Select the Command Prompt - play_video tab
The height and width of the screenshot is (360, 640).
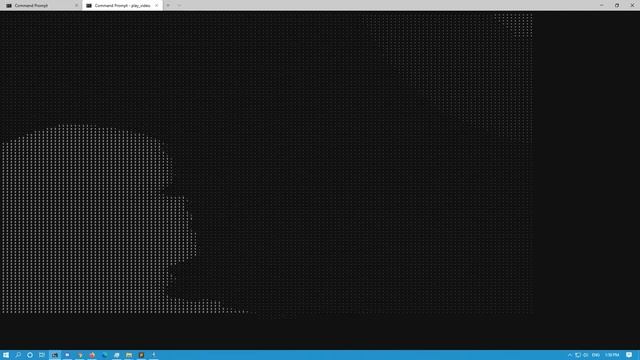122,5
